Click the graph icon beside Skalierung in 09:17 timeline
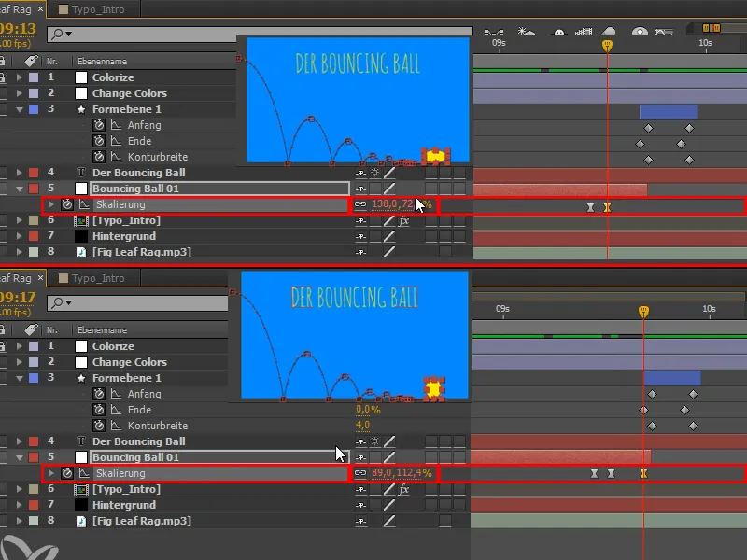 84,473
